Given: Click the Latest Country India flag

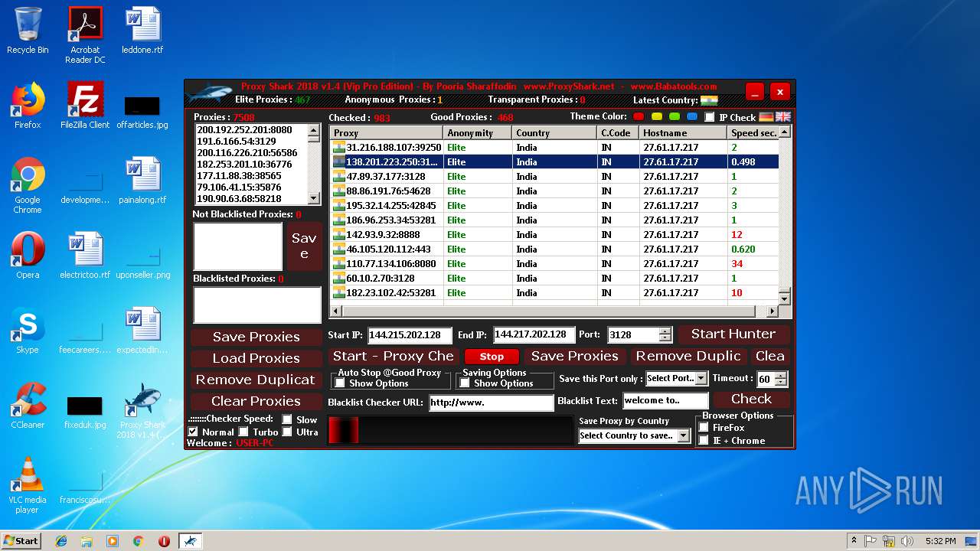Looking at the screenshot, I should click(x=709, y=100).
